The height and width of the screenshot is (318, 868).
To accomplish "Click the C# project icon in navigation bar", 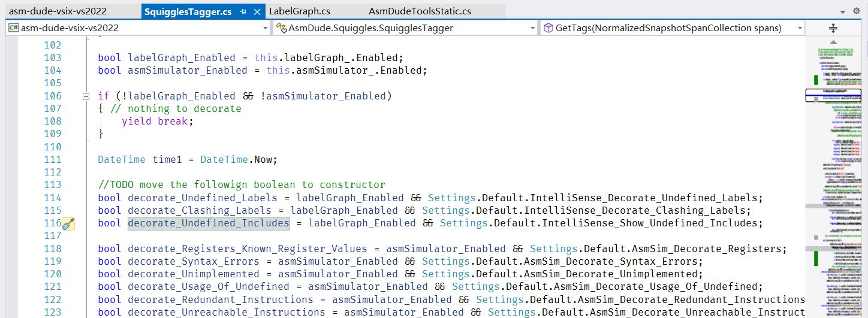I will [13, 28].
